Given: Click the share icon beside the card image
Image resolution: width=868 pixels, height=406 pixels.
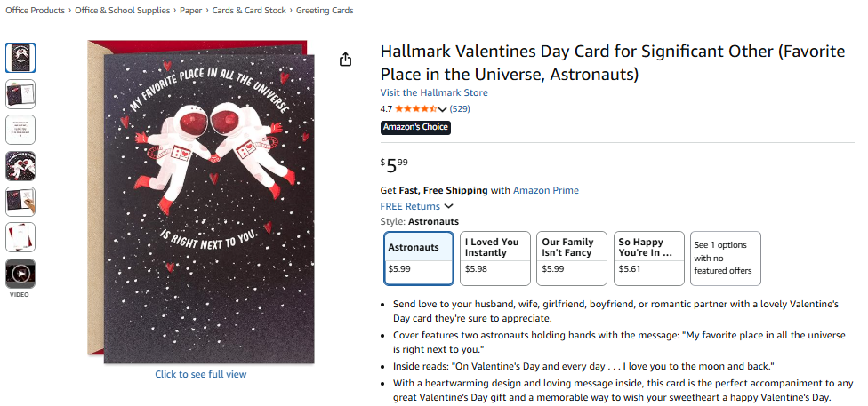Looking at the screenshot, I should (x=346, y=60).
